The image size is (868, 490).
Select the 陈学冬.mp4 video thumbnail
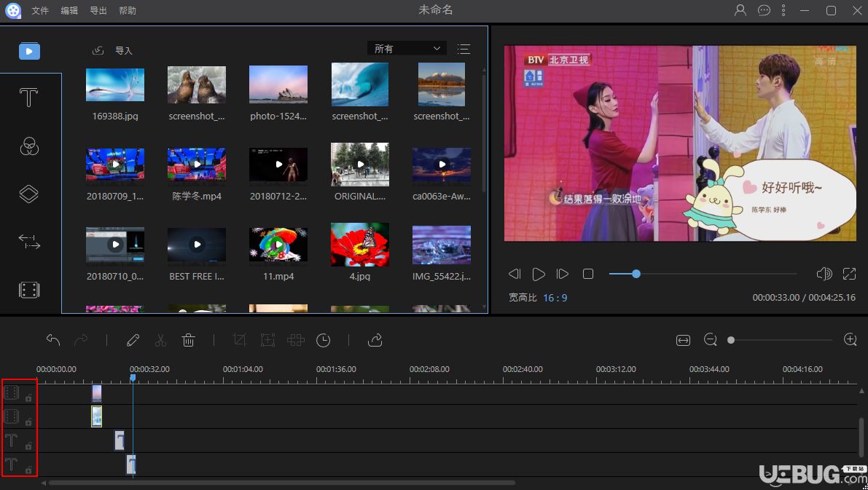tap(197, 165)
